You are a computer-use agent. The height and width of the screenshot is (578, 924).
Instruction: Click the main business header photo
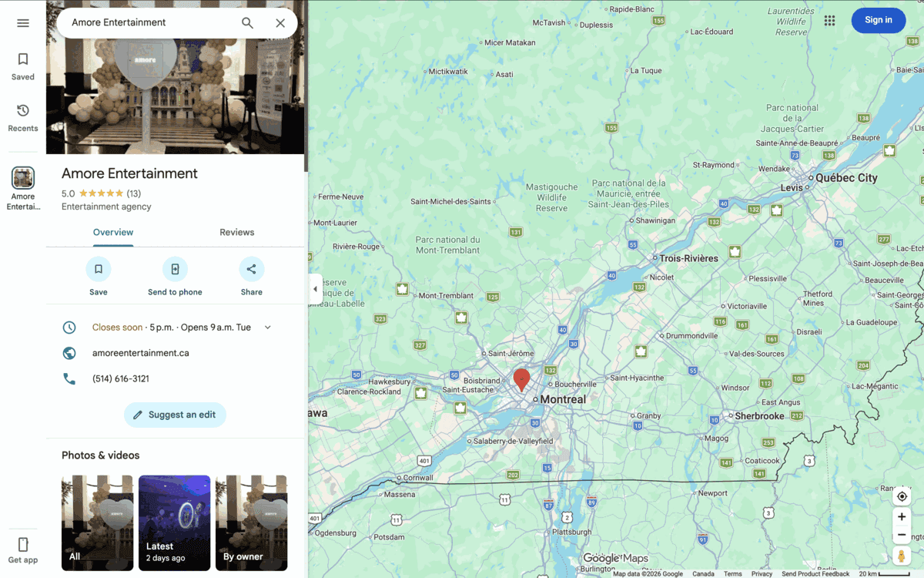(175, 96)
